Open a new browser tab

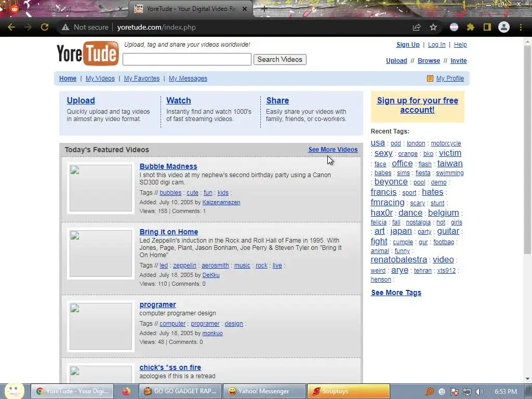[264, 9]
